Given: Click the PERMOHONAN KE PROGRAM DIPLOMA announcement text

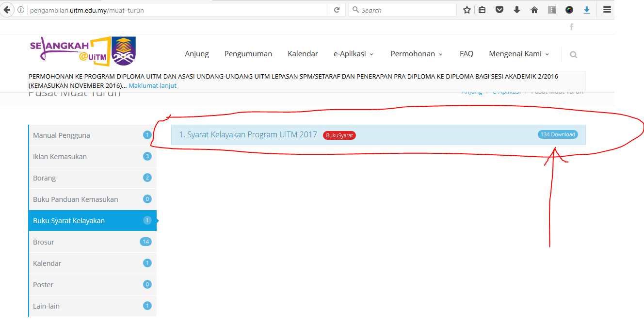Looking at the screenshot, I should point(293,81).
